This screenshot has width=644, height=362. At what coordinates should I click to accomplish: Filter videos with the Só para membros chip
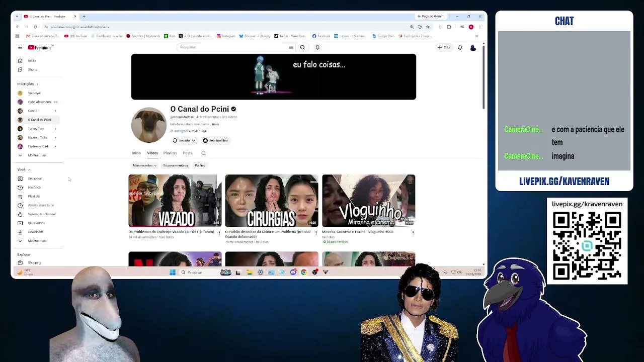(x=175, y=165)
